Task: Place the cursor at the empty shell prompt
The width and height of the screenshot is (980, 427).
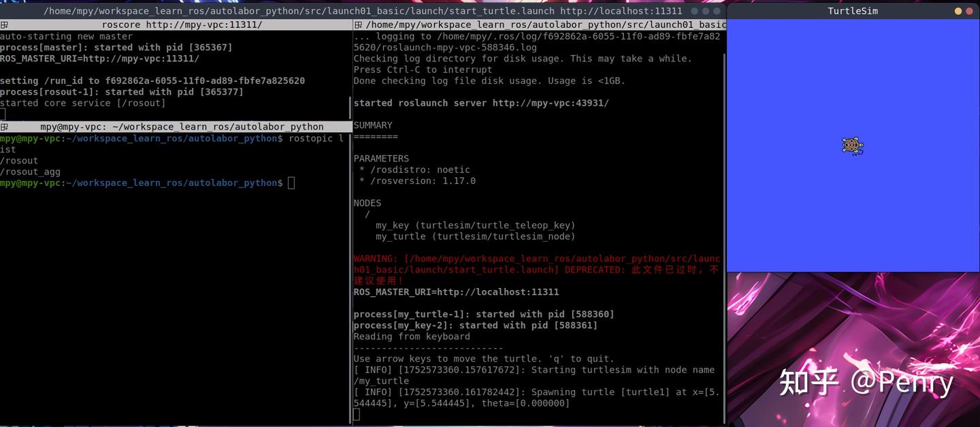Action: pyautogui.click(x=291, y=183)
